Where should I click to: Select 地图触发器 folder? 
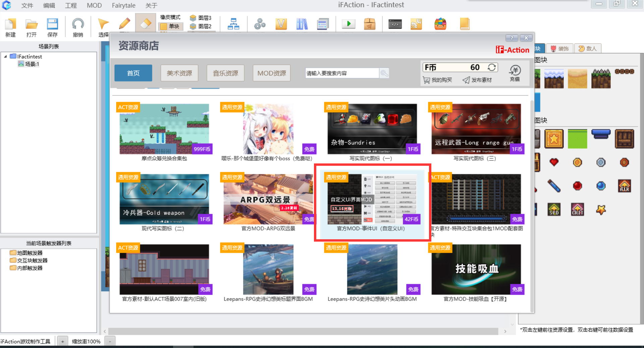pyautogui.click(x=26, y=253)
